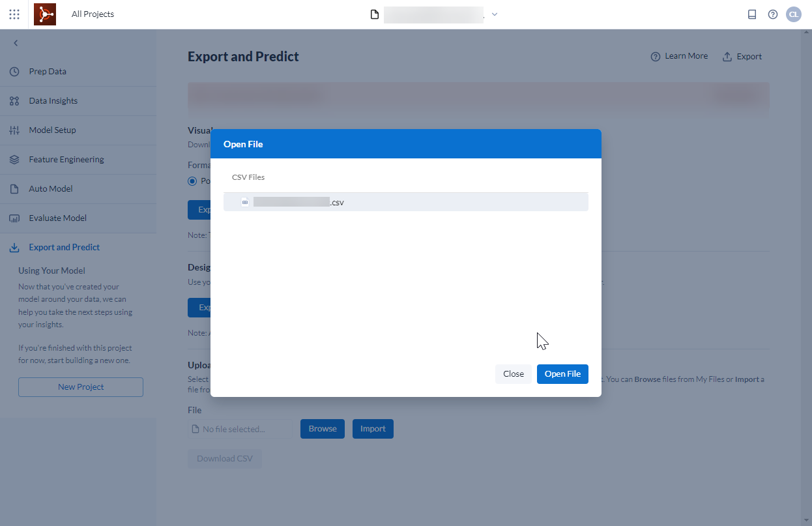Go to Feature Engineering
812x526 pixels.
pyautogui.click(x=68, y=159)
